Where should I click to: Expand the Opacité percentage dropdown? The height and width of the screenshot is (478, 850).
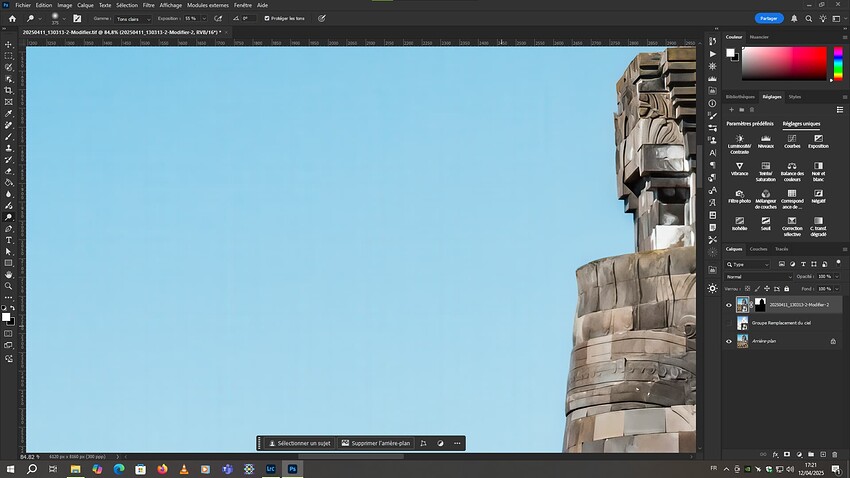[837, 276]
